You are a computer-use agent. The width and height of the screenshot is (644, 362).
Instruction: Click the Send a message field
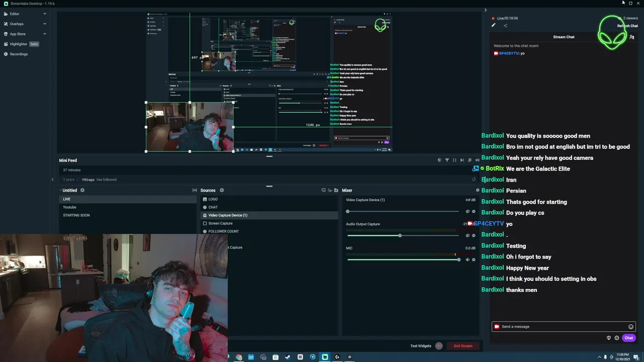pos(563,327)
